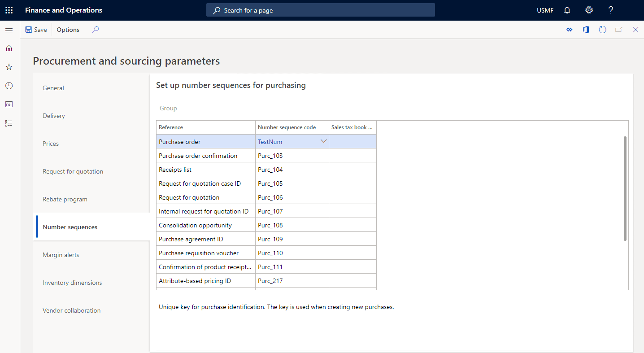Screen dimensions: 644x353
Task: Open the Options menu
Action: pos(68,30)
